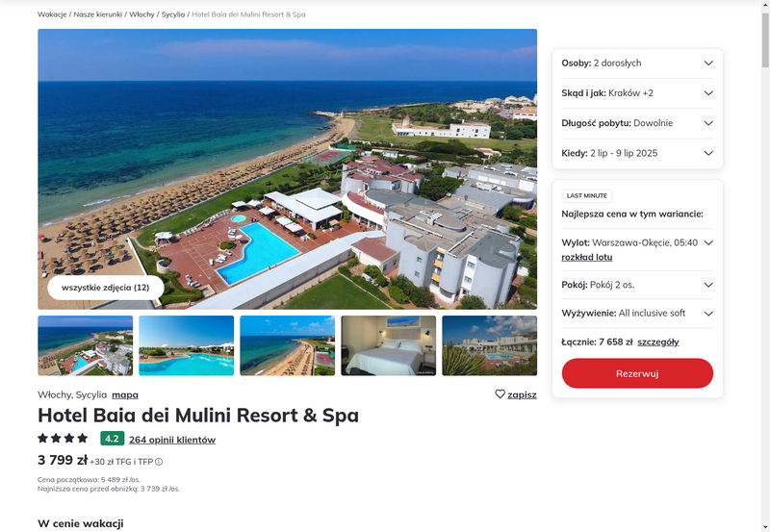Expand the Osoby dropdown chevron
Image resolution: width=770 pixels, height=532 pixels.
[708, 63]
